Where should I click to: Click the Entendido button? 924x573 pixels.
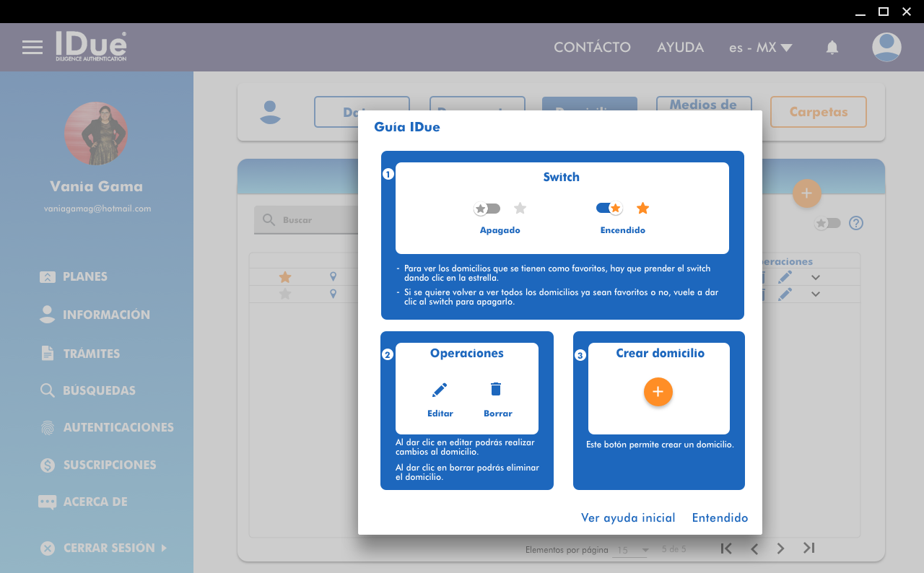coord(720,518)
